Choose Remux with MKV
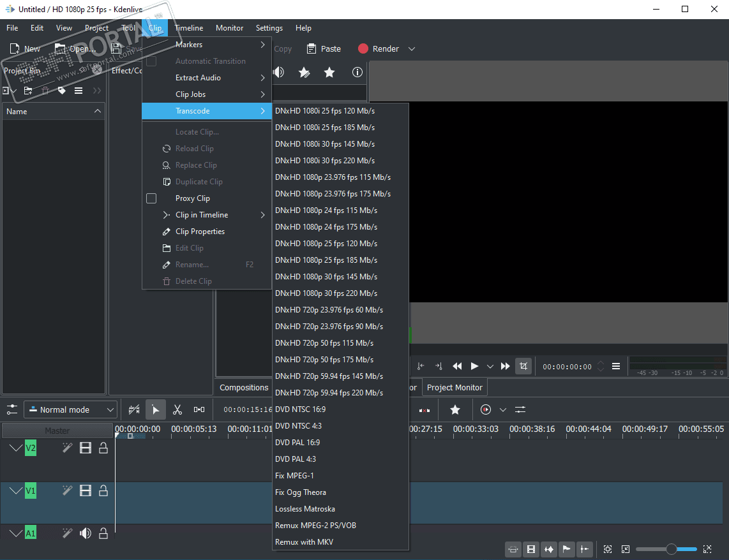The height and width of the screenshot is (560, 729). pyautogui.click(x=340, y=542)
